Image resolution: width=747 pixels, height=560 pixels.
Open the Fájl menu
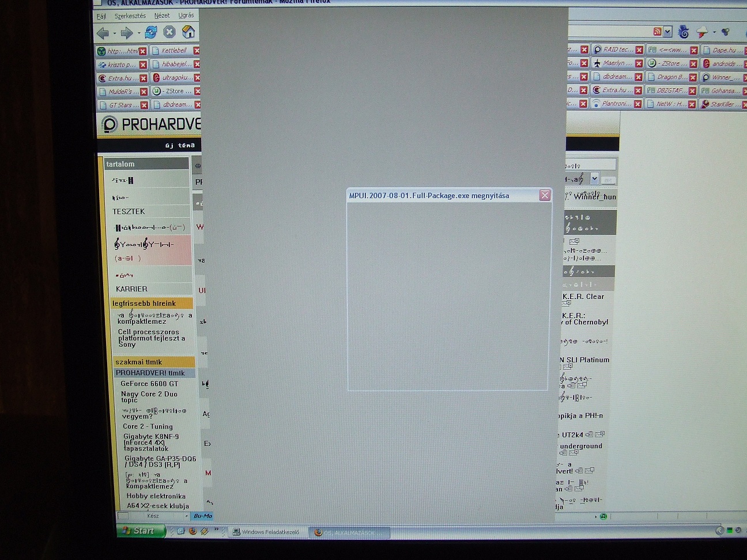pyautogui.click(x=101, y=16)
